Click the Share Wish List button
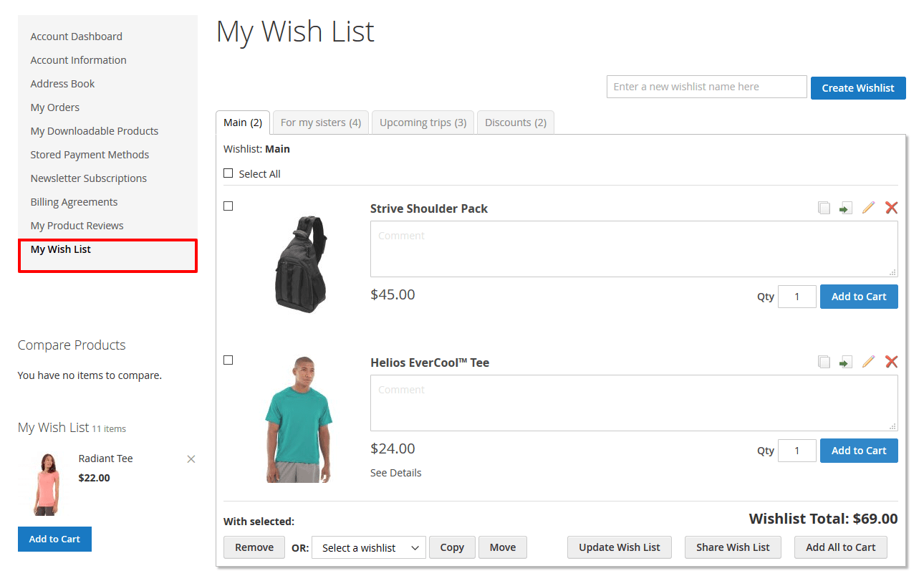 click(733, 547)
